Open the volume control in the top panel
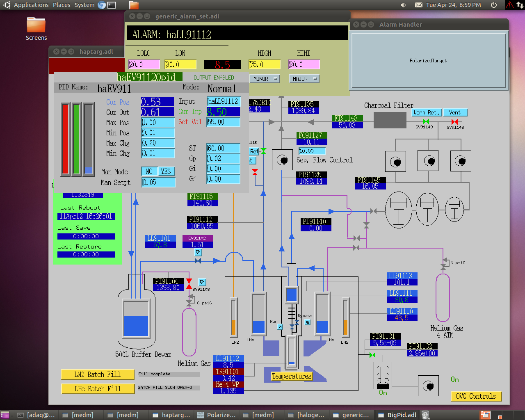525x420 pixels. point(403,5)
